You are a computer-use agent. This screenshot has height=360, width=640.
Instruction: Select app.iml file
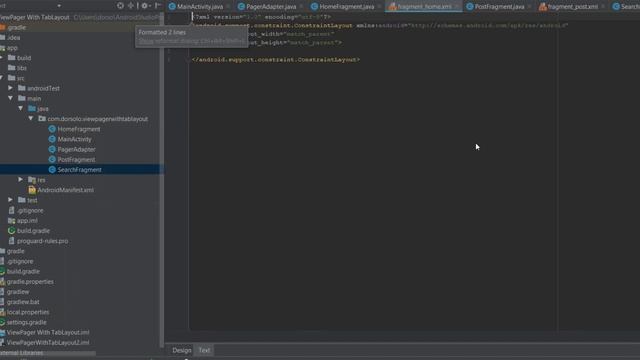[x=27, y=221]
